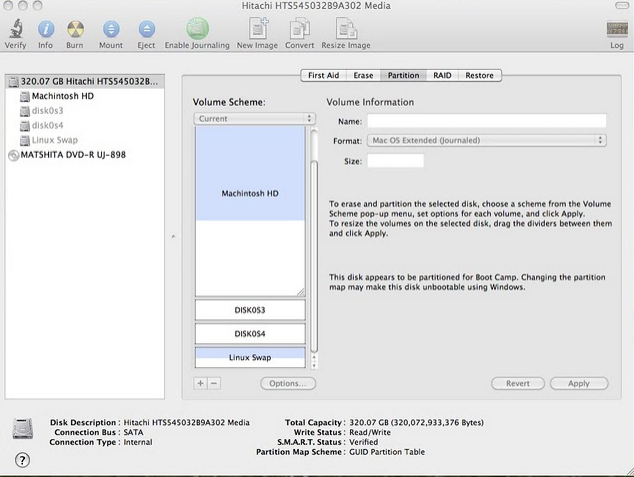Image resolution: width=634 pixels, height=477 pixels.
Task: Click toolbar toggle pill in title bar
Action: [621, 6]
